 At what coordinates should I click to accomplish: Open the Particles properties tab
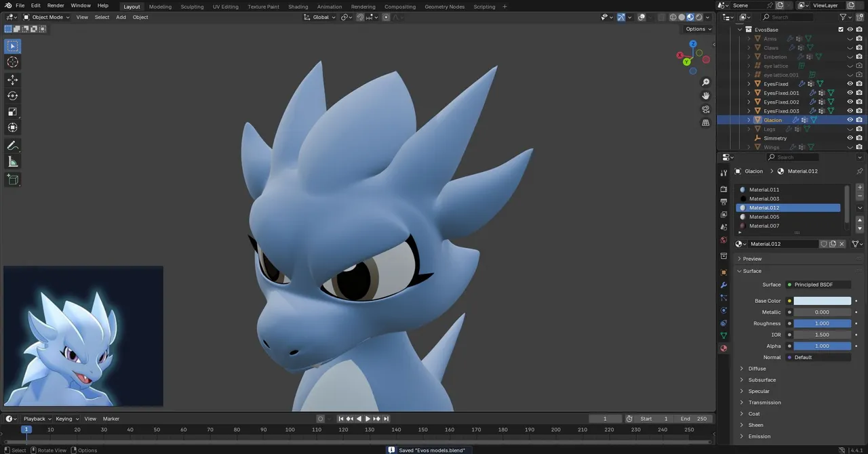coord(724,297)
